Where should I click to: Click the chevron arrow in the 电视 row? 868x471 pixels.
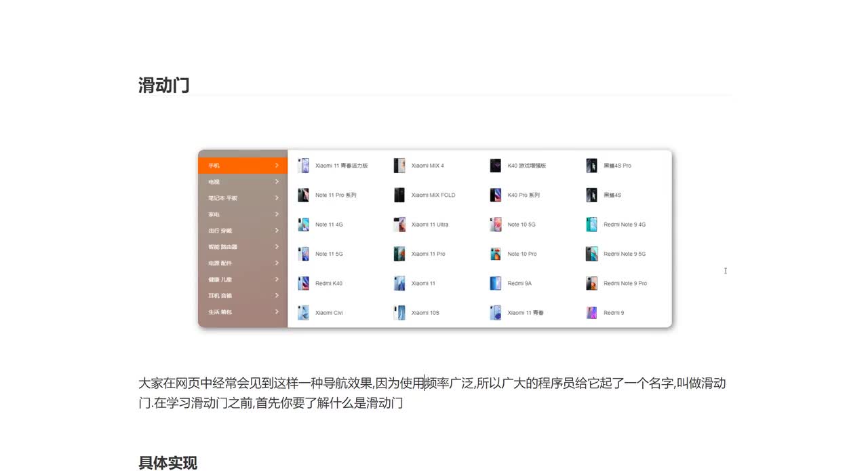pos(277,182)
